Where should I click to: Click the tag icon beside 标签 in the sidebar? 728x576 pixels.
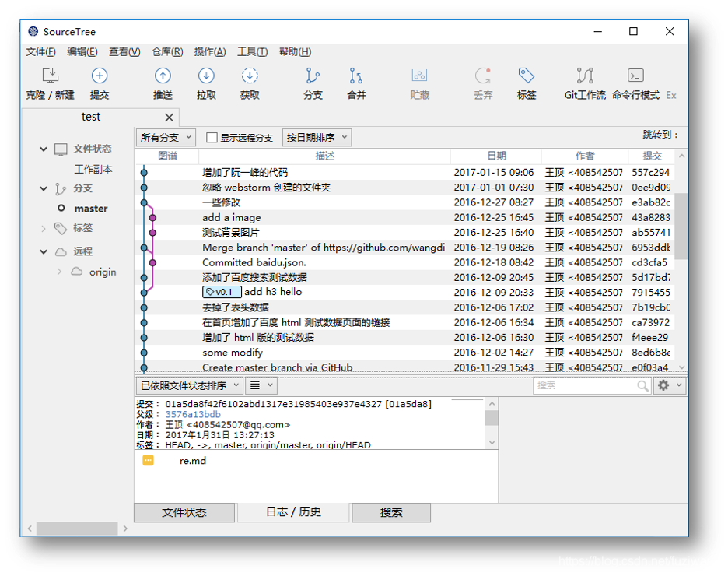point(61,228)
